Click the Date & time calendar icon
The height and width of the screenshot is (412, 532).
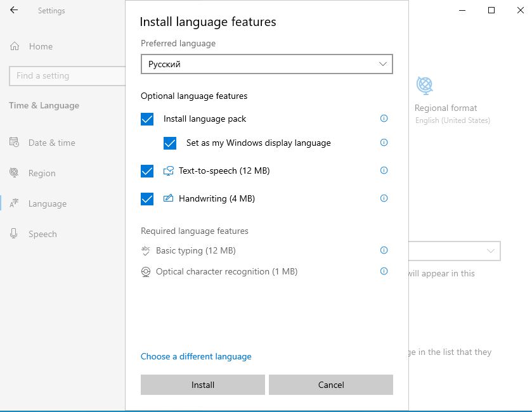click(x=14, y=143)
